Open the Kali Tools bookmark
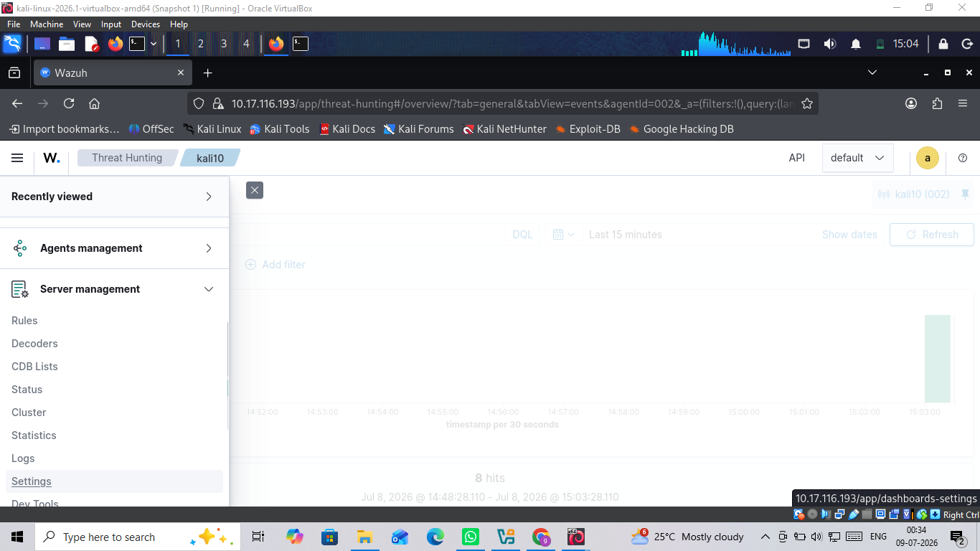 click(x=279, y=129)
